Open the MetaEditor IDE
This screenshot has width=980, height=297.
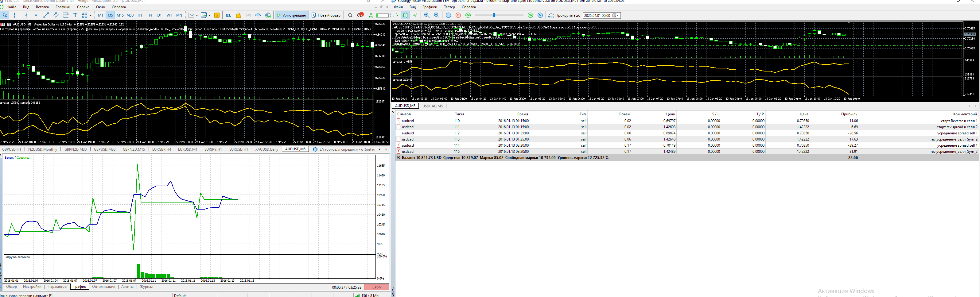(228, 15)
